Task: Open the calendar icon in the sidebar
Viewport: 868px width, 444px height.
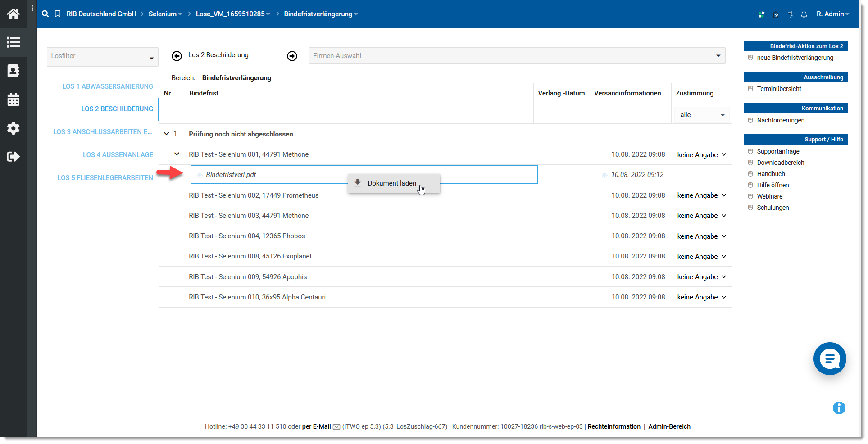Action: (14, 100)
